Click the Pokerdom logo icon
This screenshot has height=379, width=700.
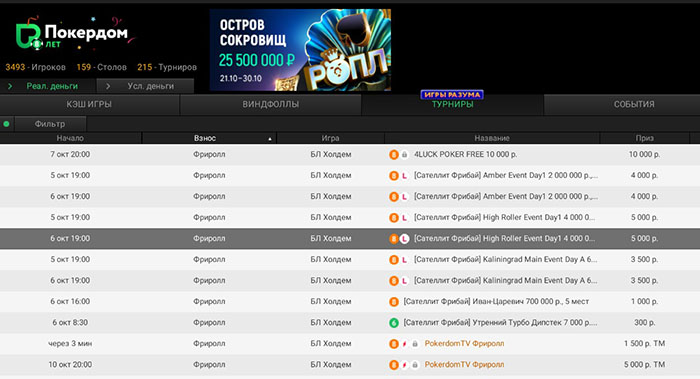[28, 35]
